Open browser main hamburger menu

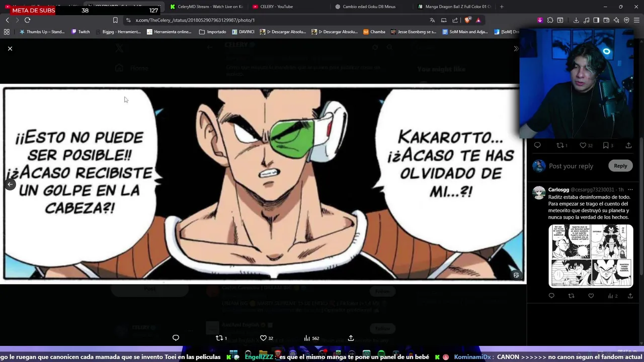[636, 20]
